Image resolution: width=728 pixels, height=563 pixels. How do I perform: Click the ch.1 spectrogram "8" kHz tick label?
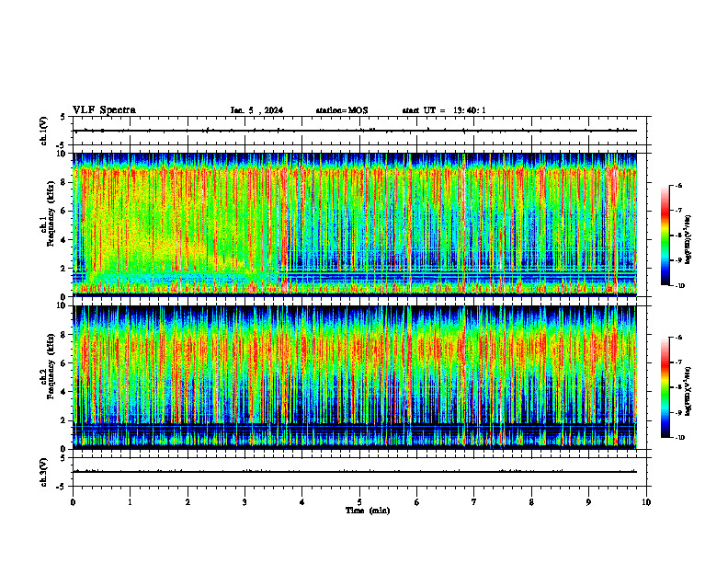(64, 182)
